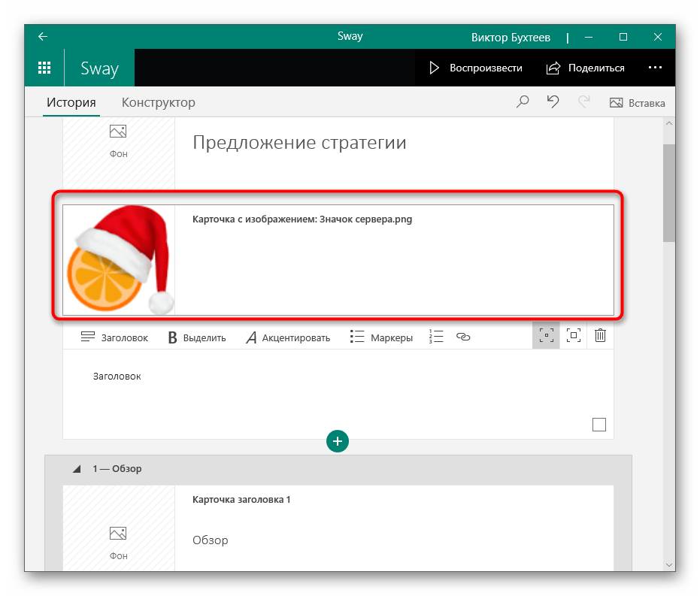Delete card with trash icon

click(x=600, y=336)
